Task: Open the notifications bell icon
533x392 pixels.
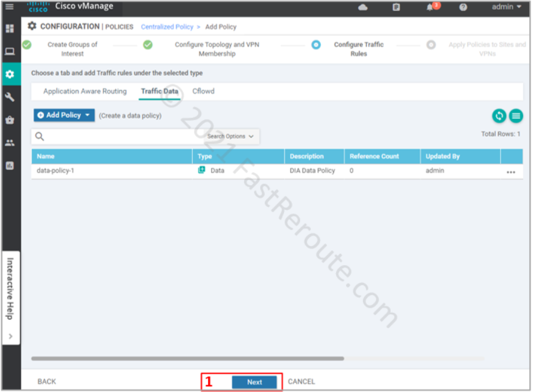Action: [x=429, y=7]
